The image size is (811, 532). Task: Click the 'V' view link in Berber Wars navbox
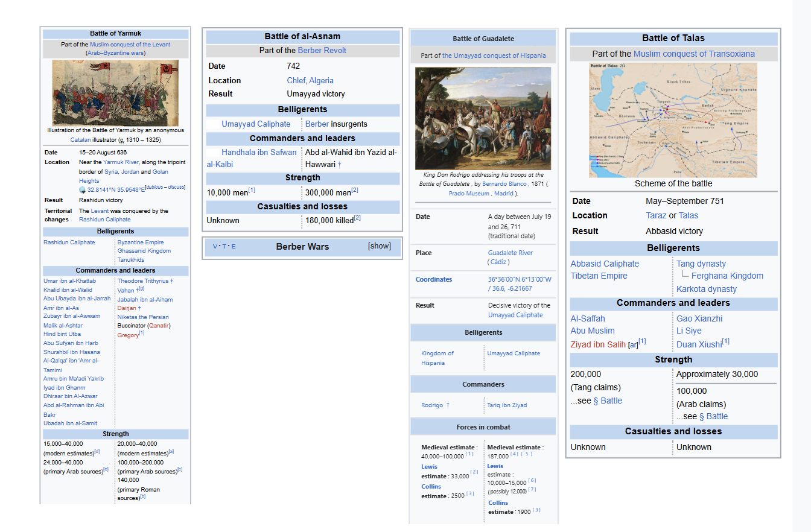tap(215, 246)
